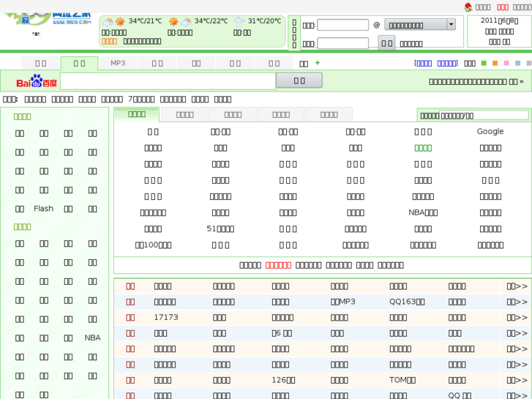Select the MP3 search tab

(118, 63)
